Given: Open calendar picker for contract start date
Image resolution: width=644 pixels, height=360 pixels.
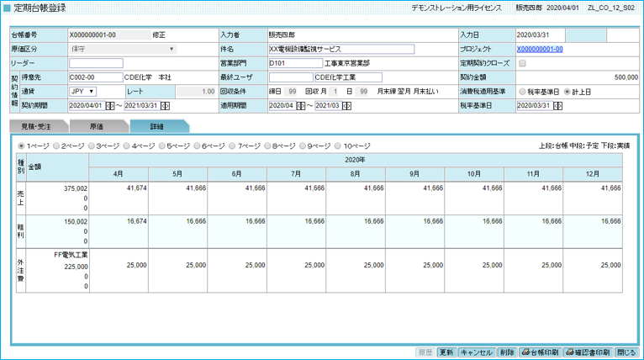Looking at the screenshot, I should click(110, 106).
